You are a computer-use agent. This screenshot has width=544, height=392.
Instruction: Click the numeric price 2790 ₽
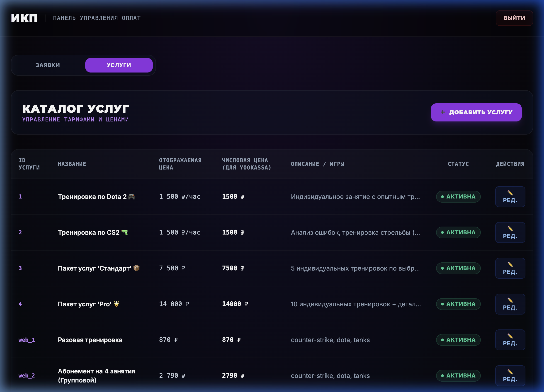[x=233, y=375]
